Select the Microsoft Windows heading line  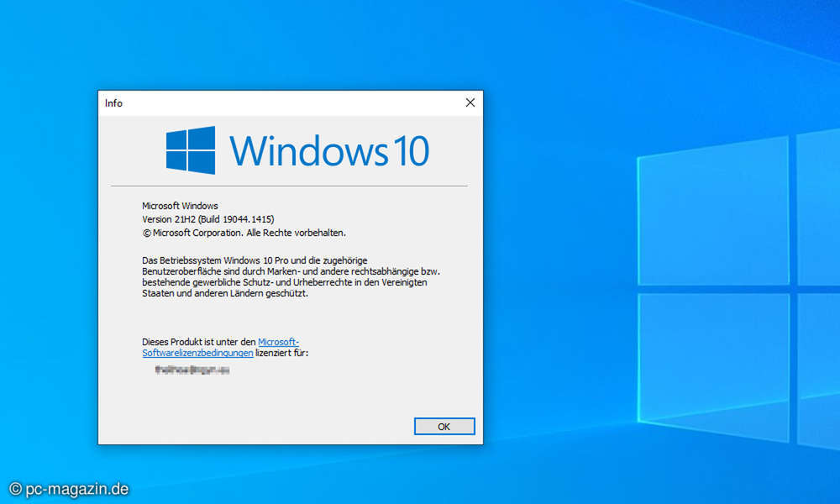(180, 205)
